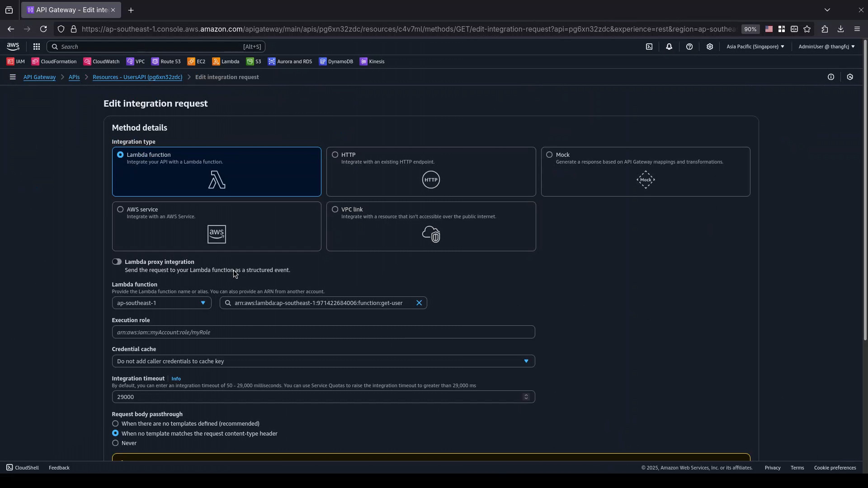
Task: Select Lambda function integration type
Action: click(217, 172)
